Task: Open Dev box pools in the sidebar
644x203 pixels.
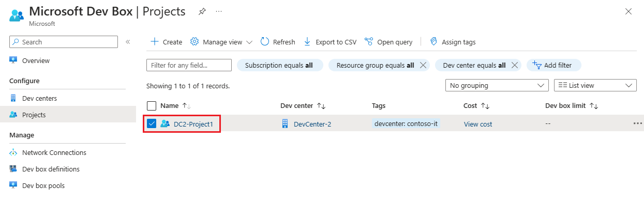Action: [43, 185]
